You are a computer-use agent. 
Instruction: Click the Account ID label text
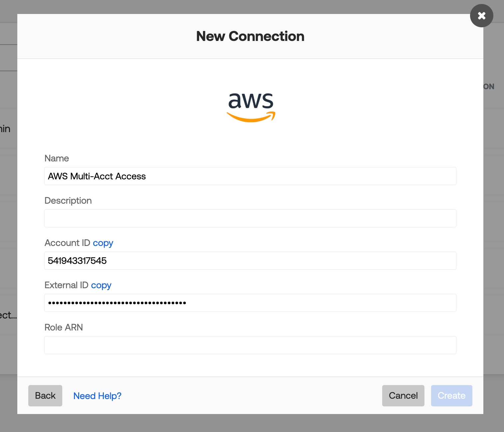(67, 243)
